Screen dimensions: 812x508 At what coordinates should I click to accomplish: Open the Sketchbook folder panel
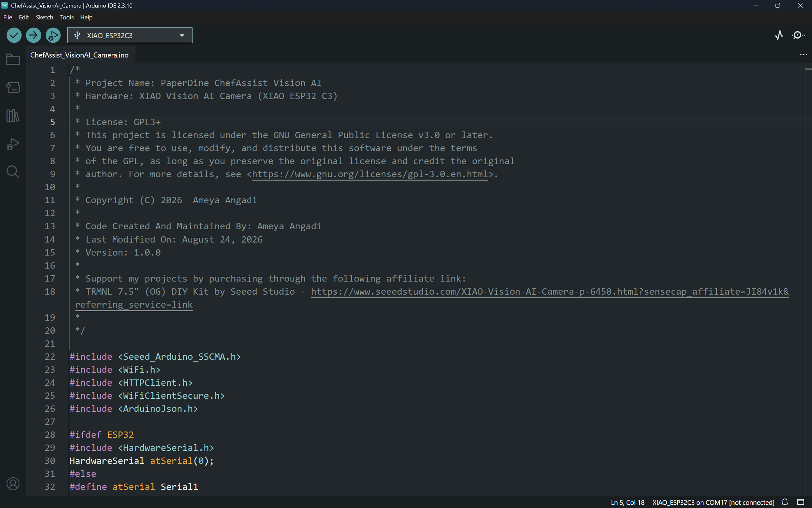(x=13, y=59)
